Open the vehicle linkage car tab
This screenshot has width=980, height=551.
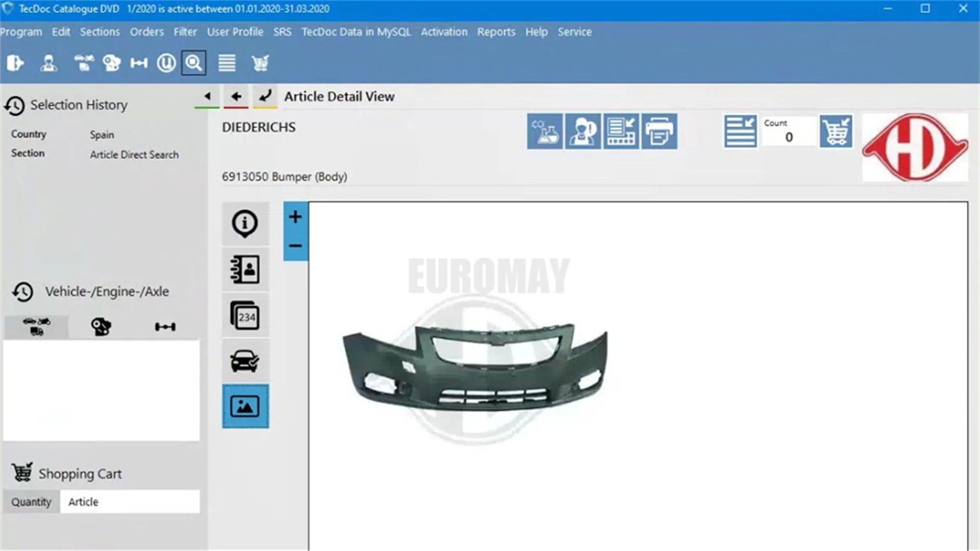coord(245,361)
